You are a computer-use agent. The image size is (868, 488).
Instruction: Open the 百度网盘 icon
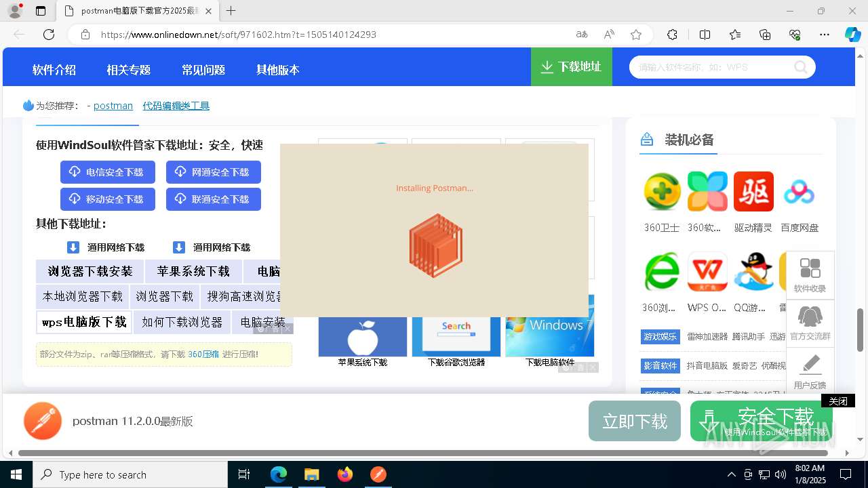coord(799,191)
